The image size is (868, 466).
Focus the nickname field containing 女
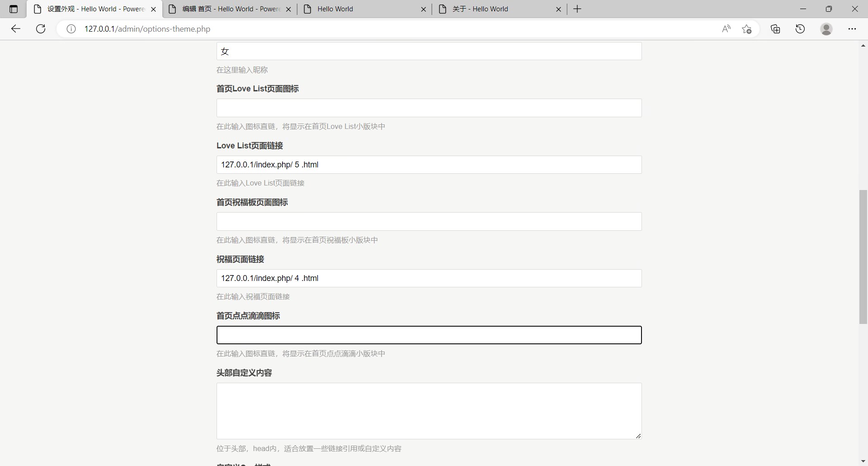(x=429, y=51)
